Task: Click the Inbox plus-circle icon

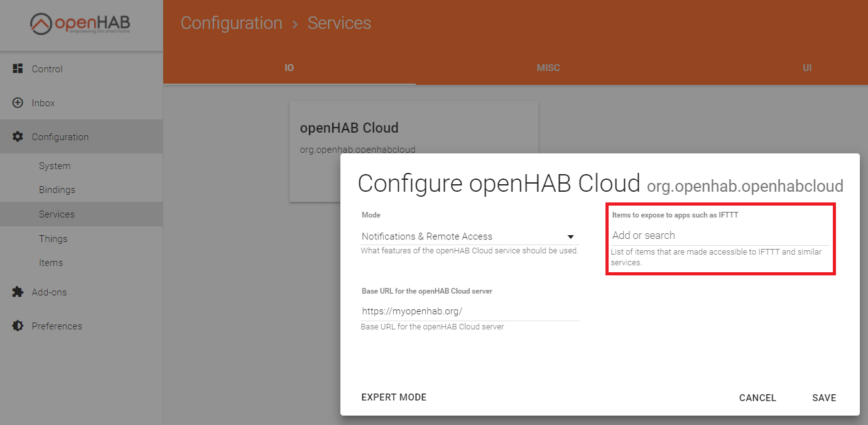Action: [18, 102]
